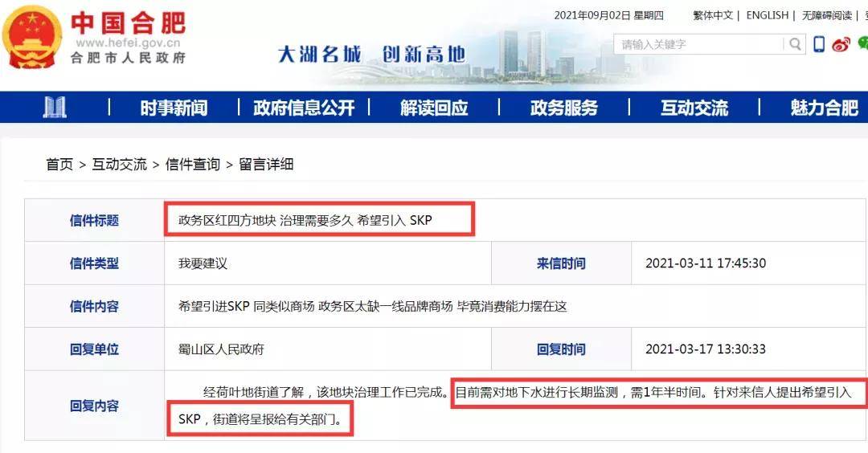Click the 回复时间 label cell
868x453 pixels.
tap(561, 349)
